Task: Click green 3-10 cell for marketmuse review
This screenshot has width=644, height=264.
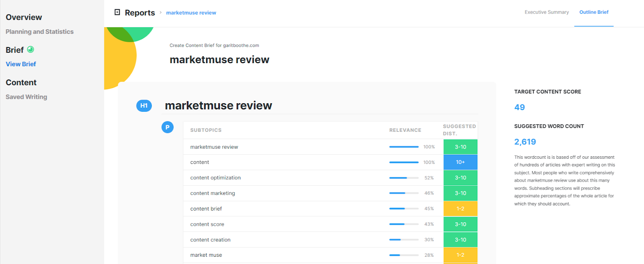Action: [x=460, y=147]
